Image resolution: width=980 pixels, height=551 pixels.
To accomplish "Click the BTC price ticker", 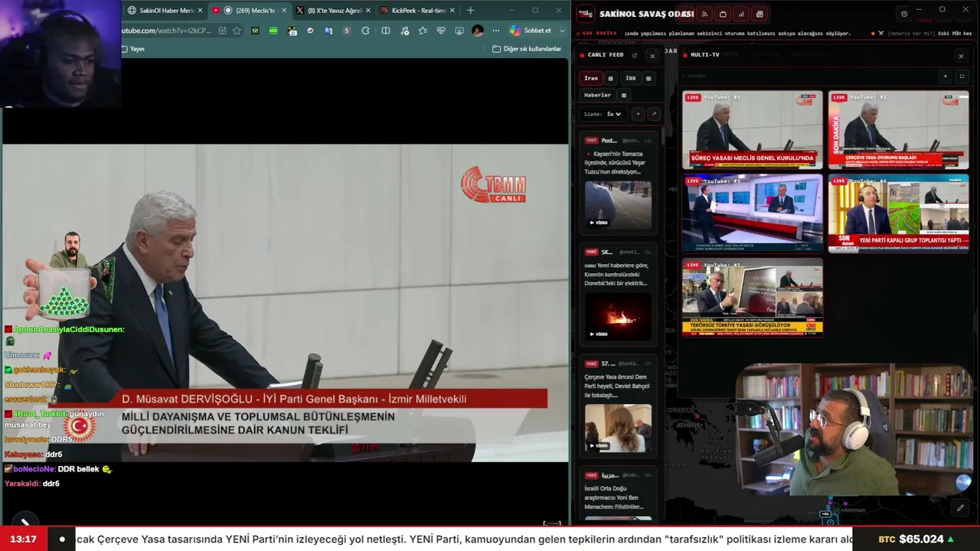I will tap(916, 539).
